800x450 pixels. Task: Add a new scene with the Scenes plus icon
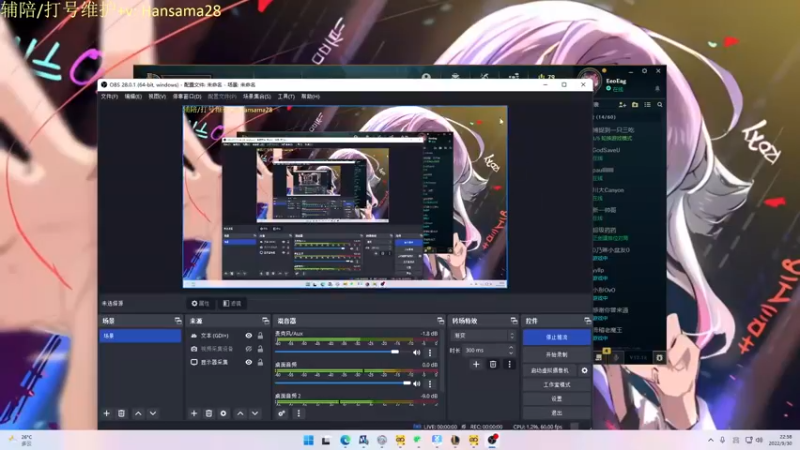tap(107, 413)
